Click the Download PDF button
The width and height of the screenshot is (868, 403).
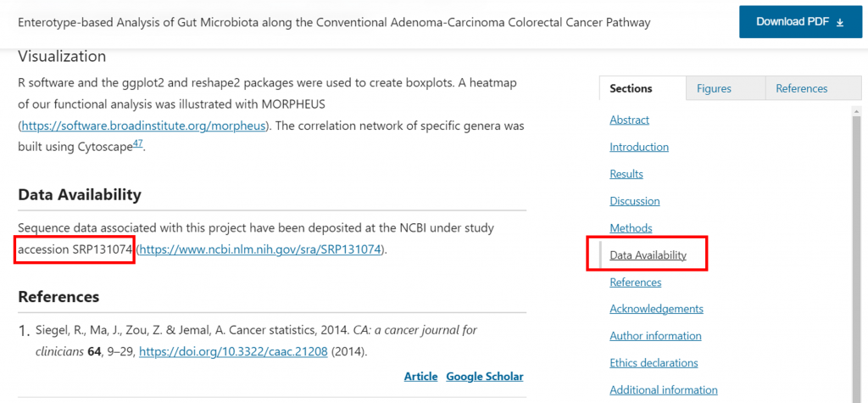tap(799, 22)
